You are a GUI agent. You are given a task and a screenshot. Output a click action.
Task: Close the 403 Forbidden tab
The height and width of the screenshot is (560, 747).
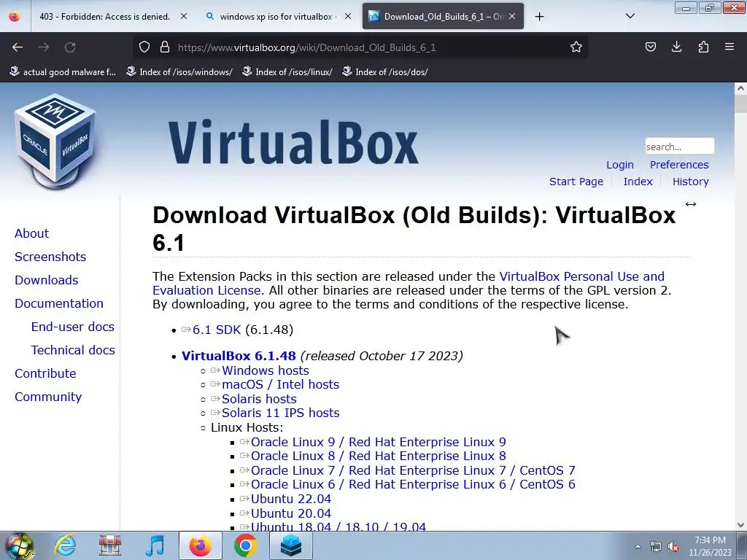(184, 16)
